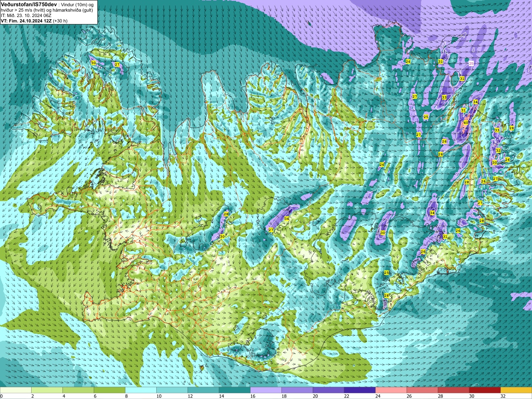Click the 24–26 m/s pink legend swatch
This screenshot has width=532, height=399.
click(x=391, y=390)
